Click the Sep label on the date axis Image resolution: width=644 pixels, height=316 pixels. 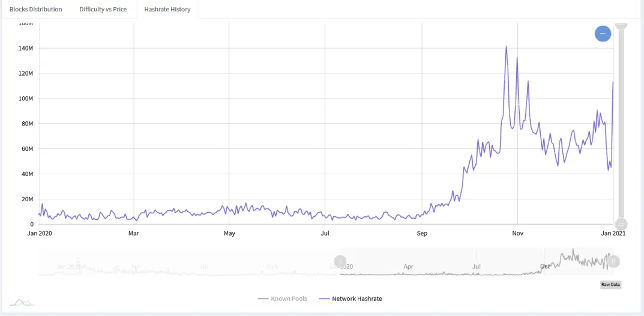click(x=422, y=234)
